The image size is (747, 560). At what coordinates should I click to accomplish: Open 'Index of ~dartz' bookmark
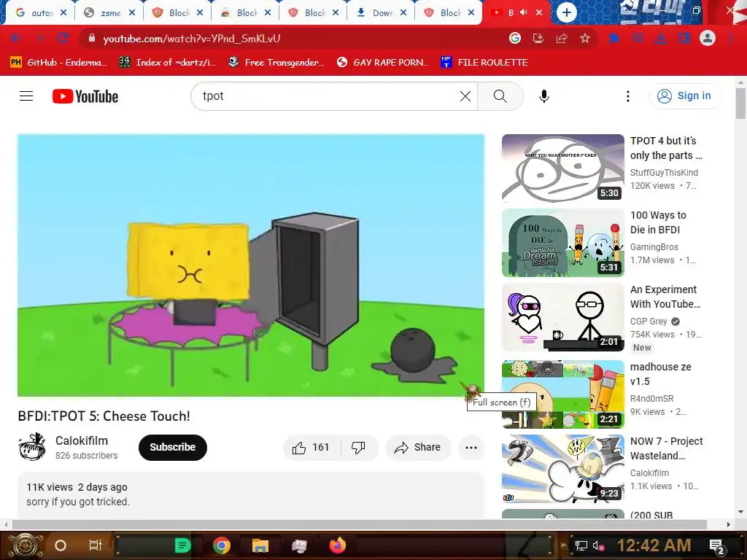pyautogui.click(x=167, y=63)
